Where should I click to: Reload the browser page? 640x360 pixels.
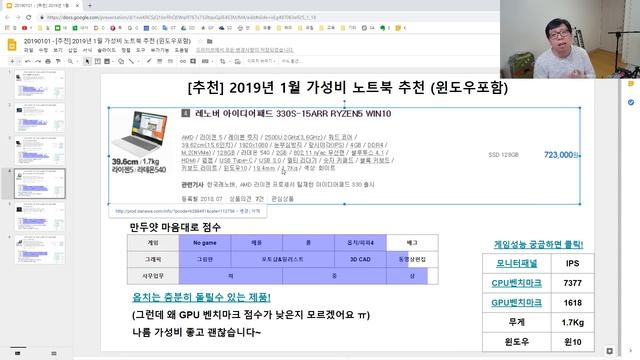click(29, 18)
